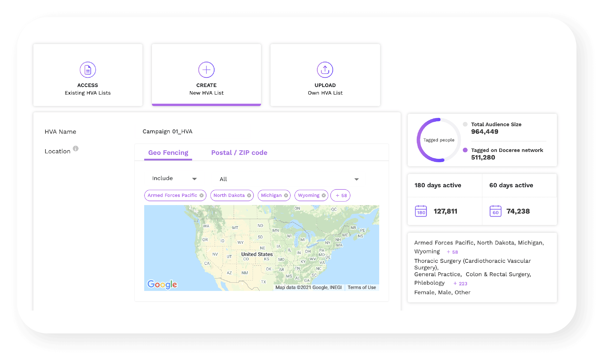Click the Female, Male, Other summary text
Image resolution: width=607 pixels, height=364 pixels.
pyautogui.click(x=442, y=292)
